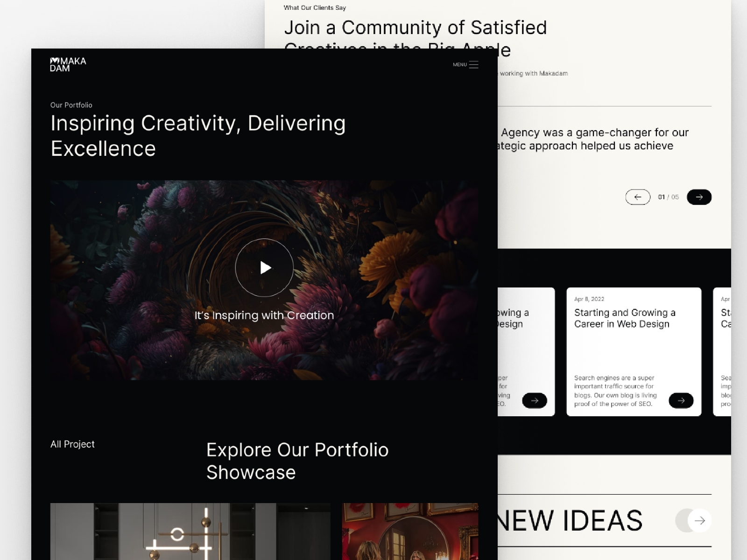Select the All Project filter label
Image resolution: width=747 pixels, height=560 pixels.
[72, 444]
